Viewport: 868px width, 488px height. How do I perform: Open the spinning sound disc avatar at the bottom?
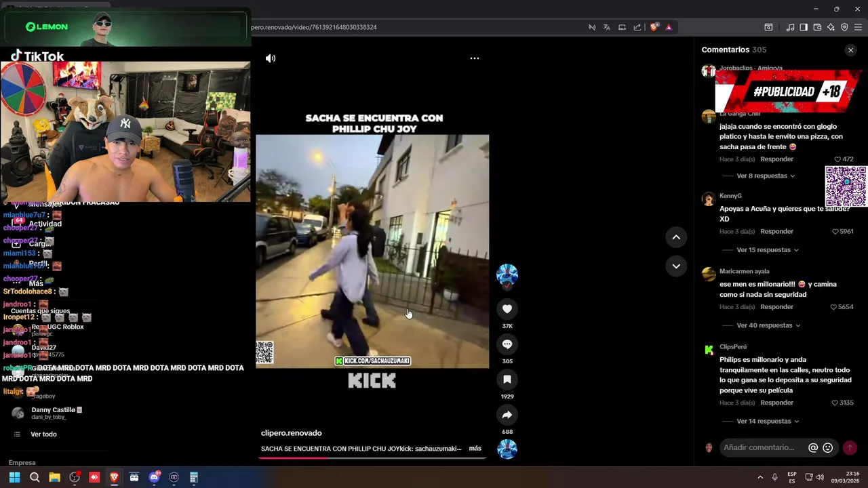[x=507, y=449]
